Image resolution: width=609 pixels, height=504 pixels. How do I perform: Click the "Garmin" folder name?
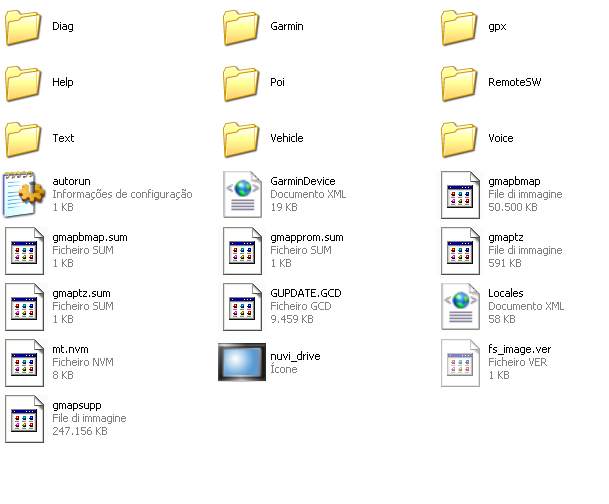[x=287, y=26]
